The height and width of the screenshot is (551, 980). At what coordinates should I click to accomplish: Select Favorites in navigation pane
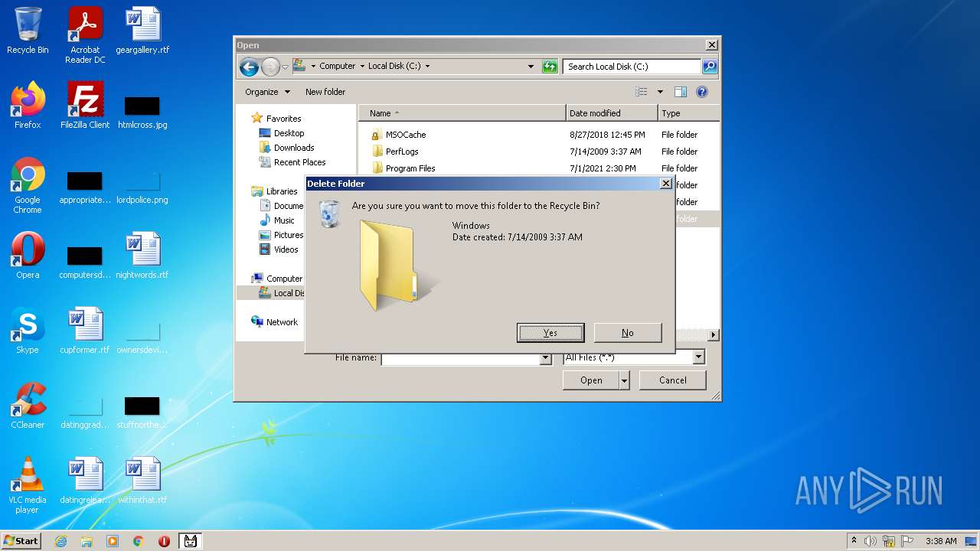click(283, 119)
